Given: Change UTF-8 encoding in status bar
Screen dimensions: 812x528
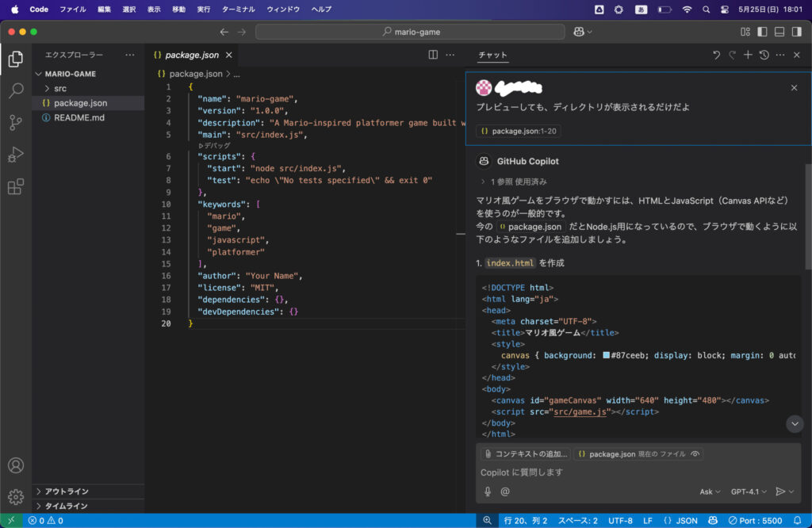Looking at the screenshot, I should click(620, 521).
